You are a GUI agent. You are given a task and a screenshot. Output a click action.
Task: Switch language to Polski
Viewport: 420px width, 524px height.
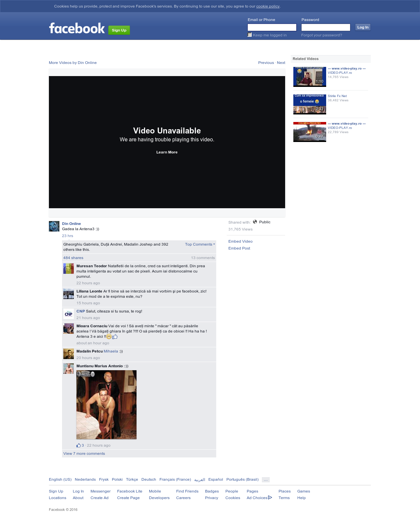(117, 479)
